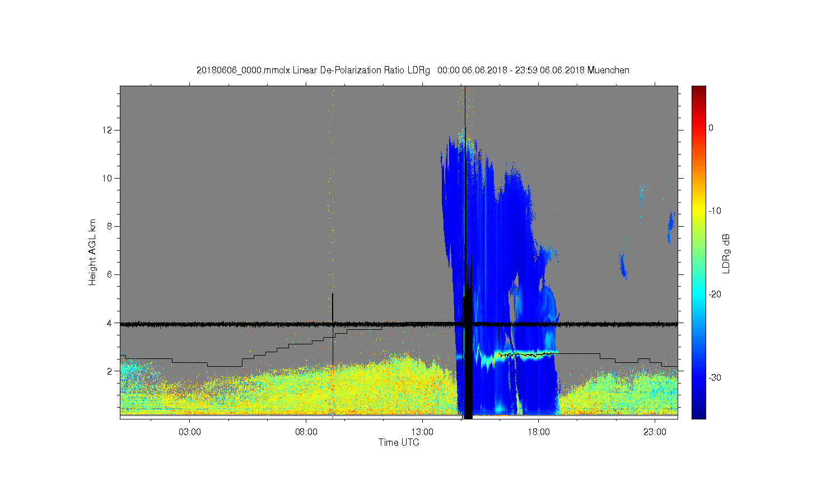Click the plot title starting '20180606_0000.mmclx'
This screenshot has width=840, height=504.
pos(413,71)
